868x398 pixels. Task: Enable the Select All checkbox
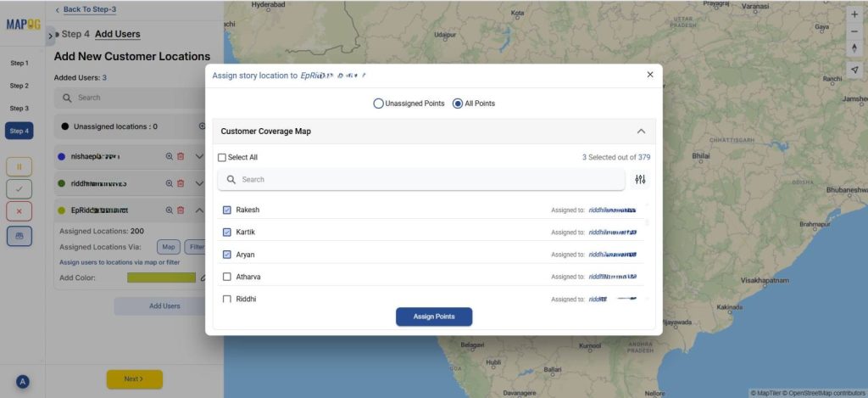(222, 157)
